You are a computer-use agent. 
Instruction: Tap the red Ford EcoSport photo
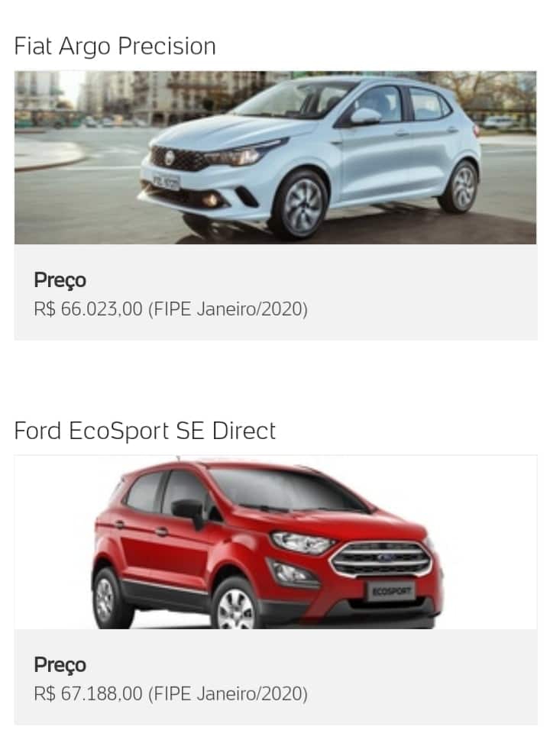point(275,542)
